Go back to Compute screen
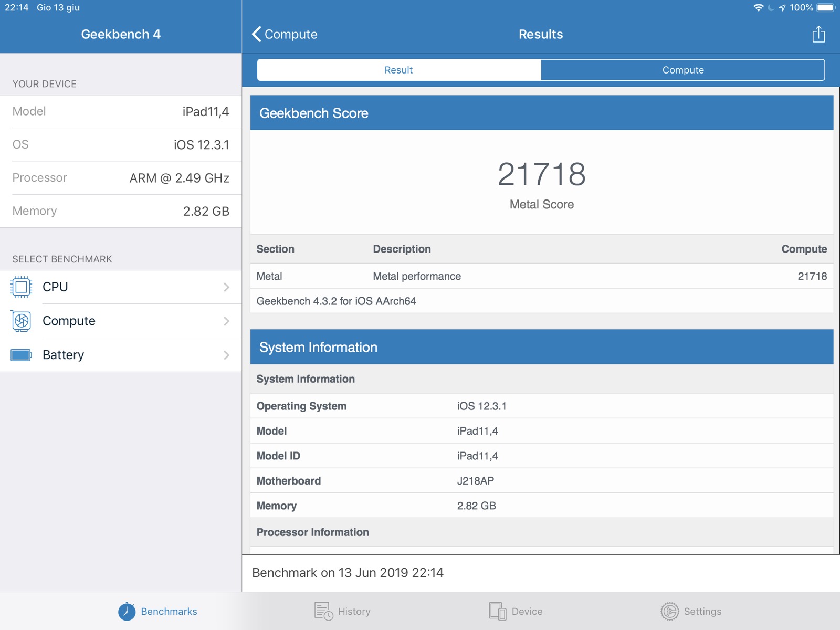 pyautogui.click(x=285, y=35)
